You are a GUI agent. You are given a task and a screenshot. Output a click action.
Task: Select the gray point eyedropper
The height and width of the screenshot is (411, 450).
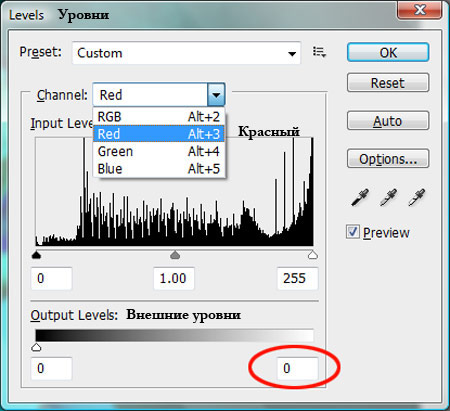click(x=388, y=197)
